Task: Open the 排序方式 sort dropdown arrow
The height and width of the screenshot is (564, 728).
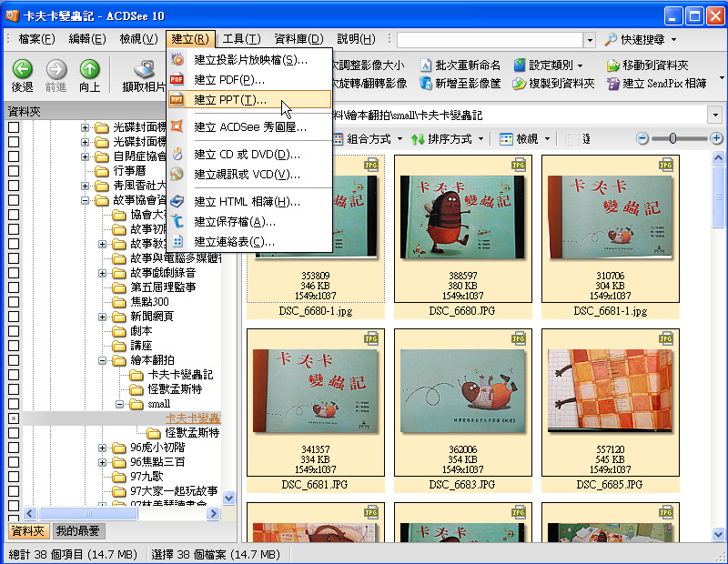Action: pos(480,139)
